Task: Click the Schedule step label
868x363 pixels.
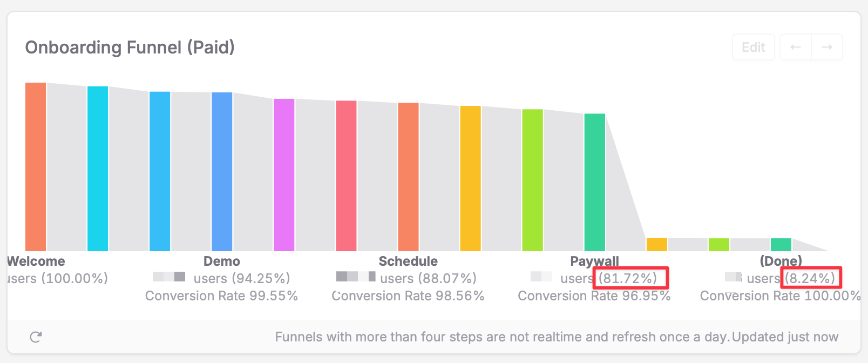Action: point(408,261)
